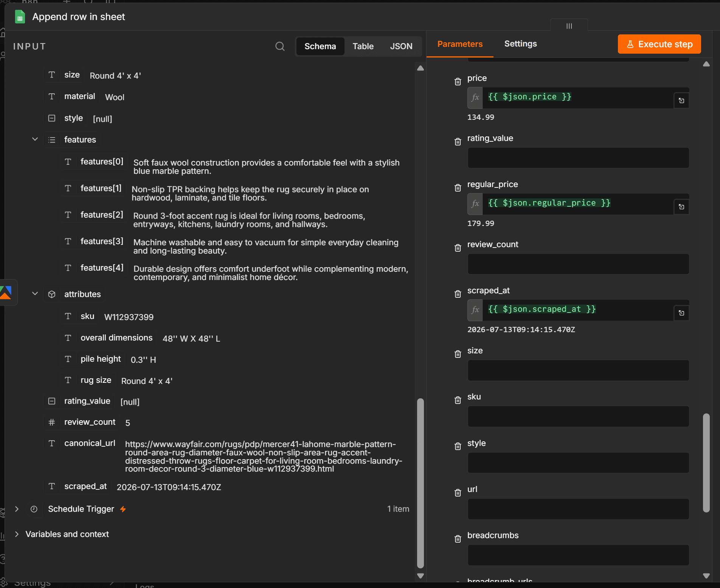Collapse the attributes object
Viewport: 720px width, 588px height.
(35, 294)
